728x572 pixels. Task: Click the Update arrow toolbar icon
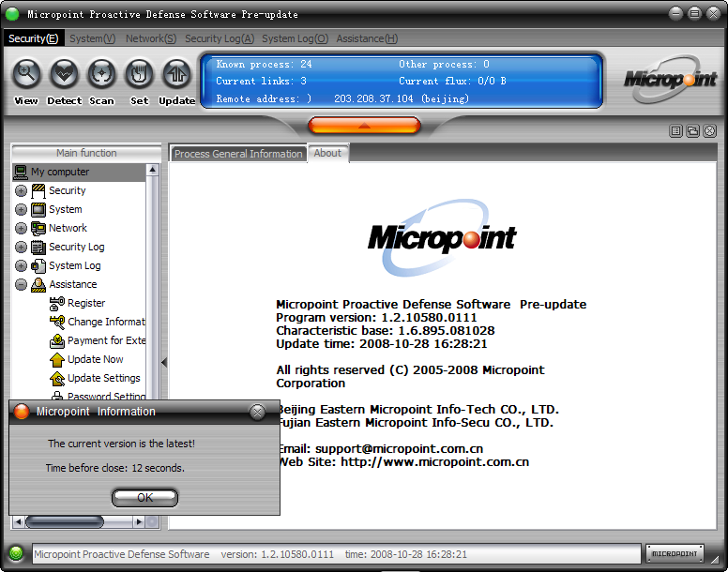[176, 73]
